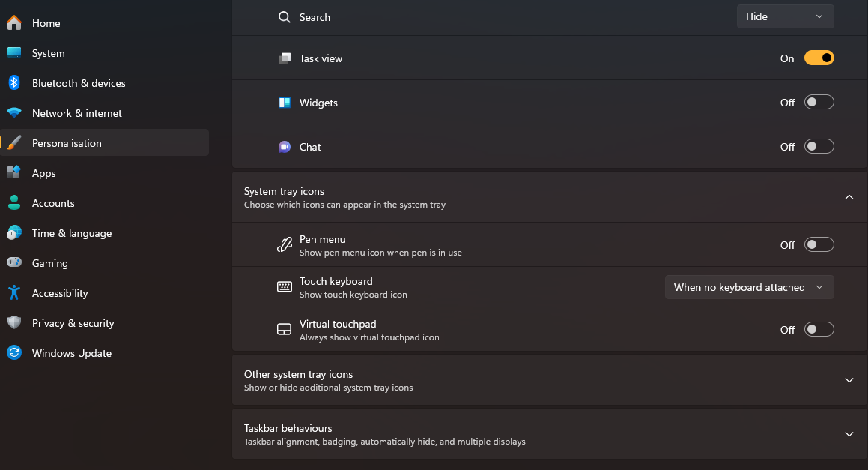Open Time & language settings

pyautogui.click(x=105, y=233)
